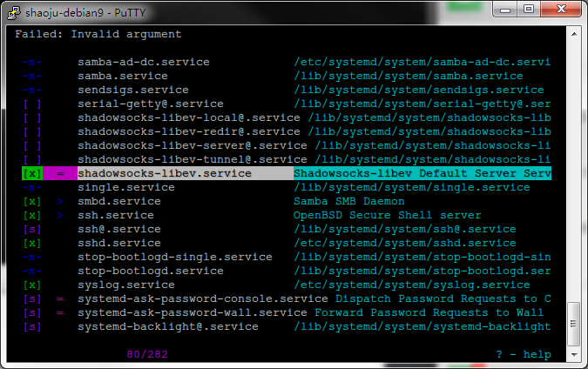Select the shadowsocks-libev-tunnel@.service name
Screen dimensions: 588x369
pyautogui.click(x=193, y=159)
